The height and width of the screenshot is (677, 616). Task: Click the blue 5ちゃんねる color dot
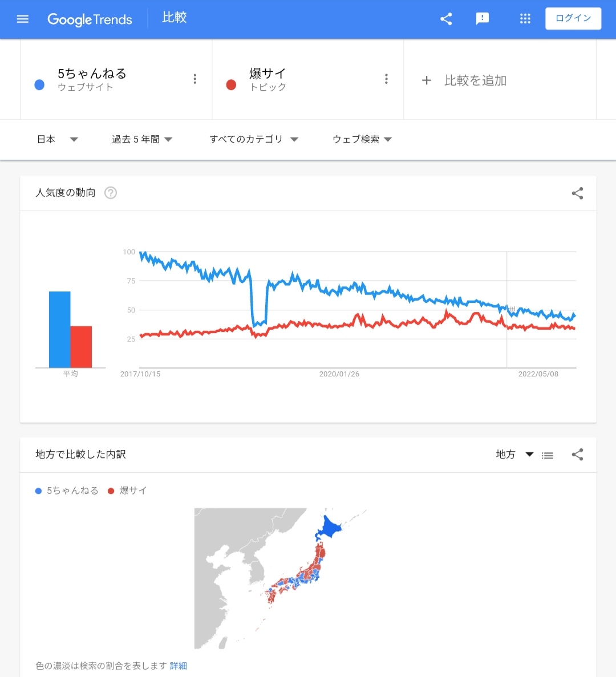pyautogui.click(x=39, y=85)
